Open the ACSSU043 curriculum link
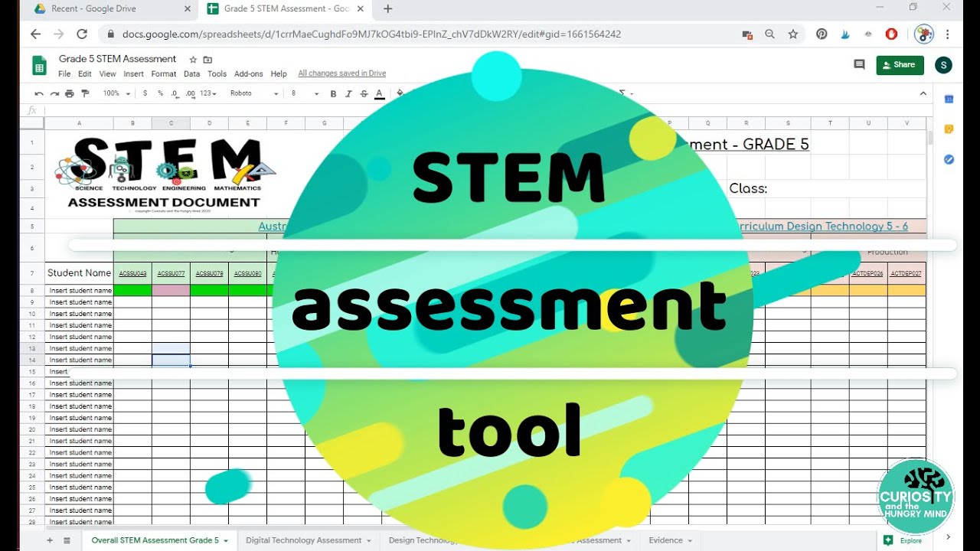This screenshot has height=551, width=980. tap(132, 273)
